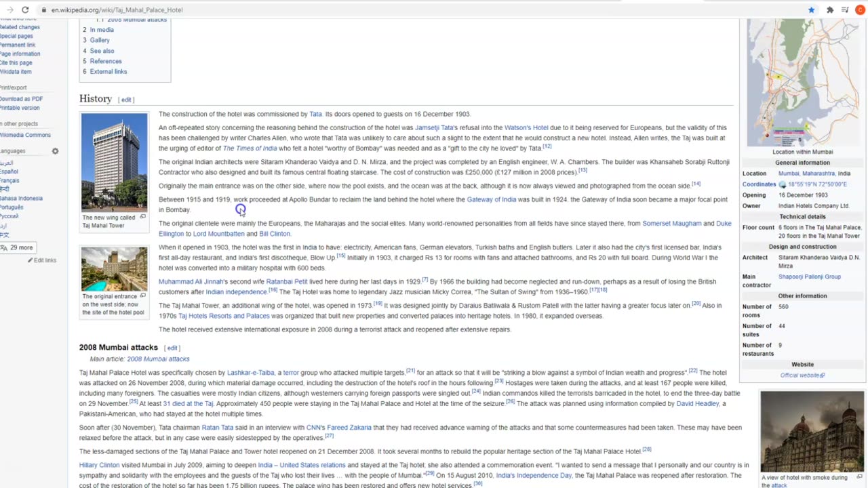Click Printable version in sidebar
This screenshot has height=488, width=868.
click(20, 108)
